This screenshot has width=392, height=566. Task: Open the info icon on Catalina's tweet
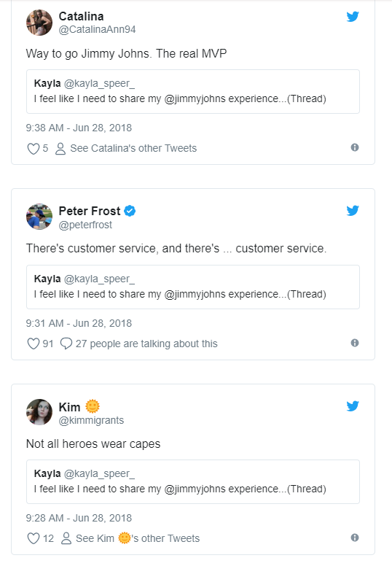tap(355, 147)
